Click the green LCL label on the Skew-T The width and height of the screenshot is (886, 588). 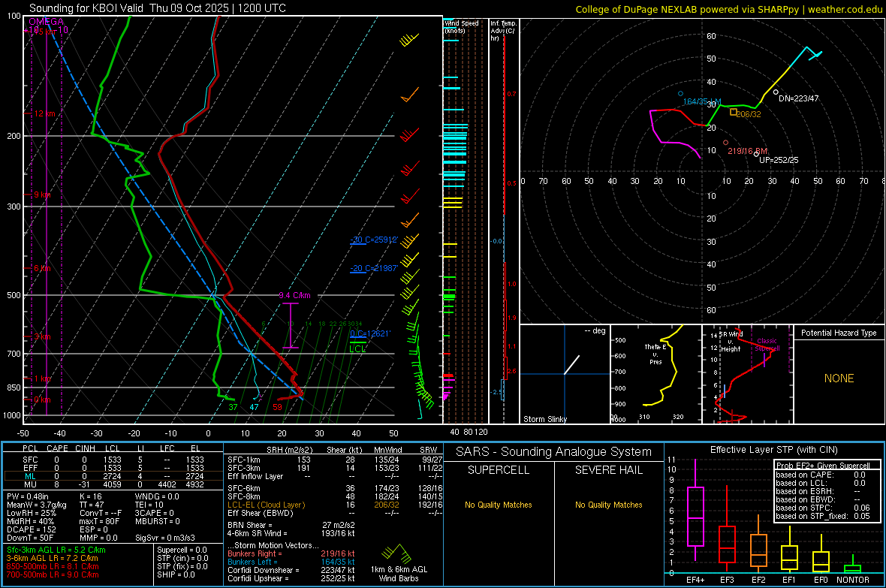coord(357,349)
